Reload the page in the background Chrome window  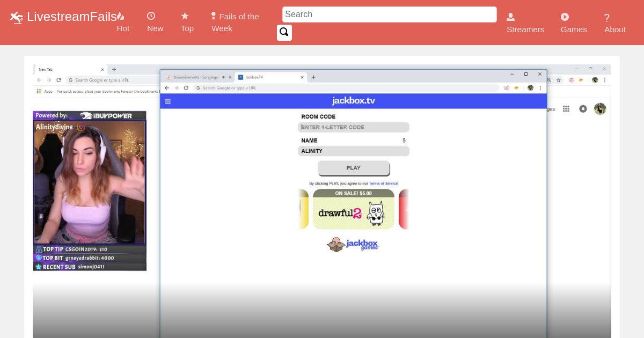(x=58, y=80)
